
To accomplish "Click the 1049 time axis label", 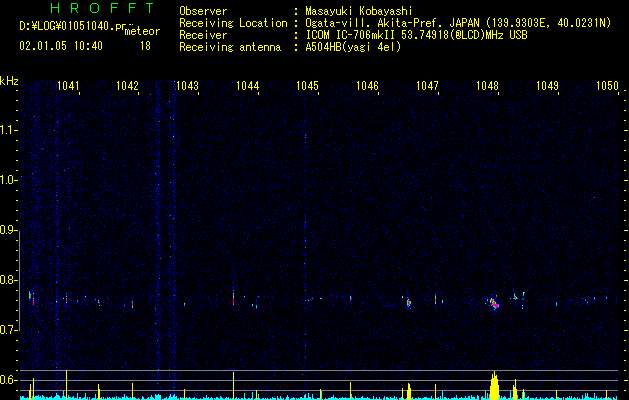I will point(547,86).
